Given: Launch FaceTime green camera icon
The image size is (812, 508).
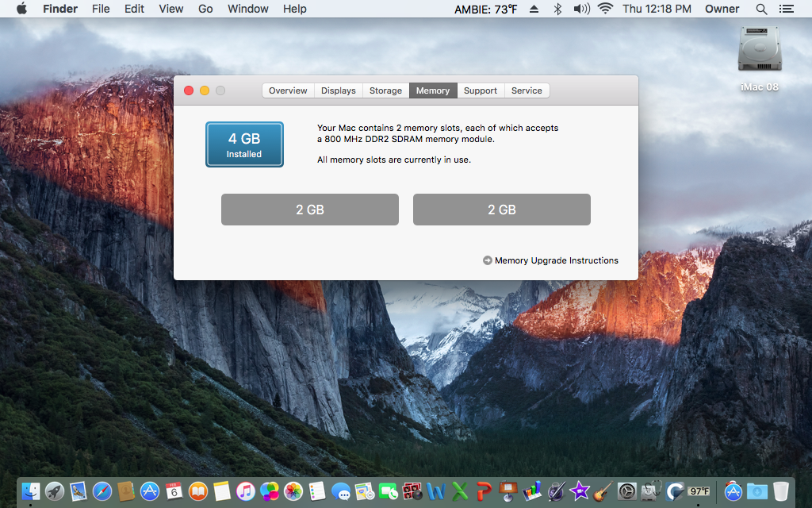Looking at the screenshot, I should coord(389,491).
